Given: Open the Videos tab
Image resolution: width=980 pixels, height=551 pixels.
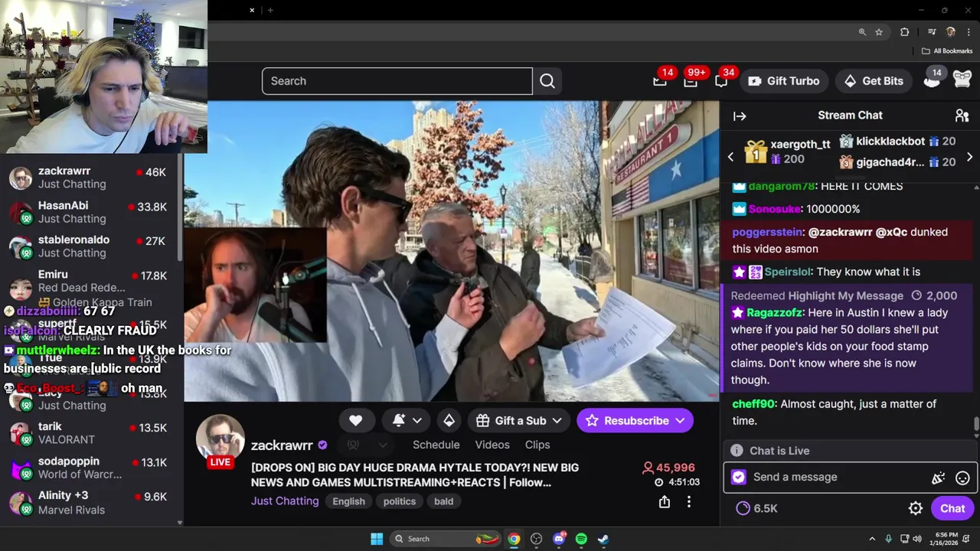Looking at the screenshot, I should click(492, 445).
